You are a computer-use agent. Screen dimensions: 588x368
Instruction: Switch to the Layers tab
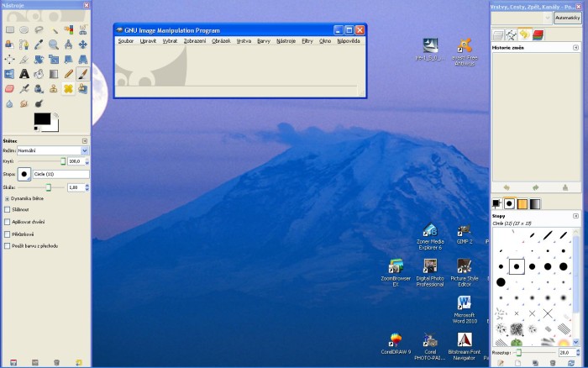[498, 35]
